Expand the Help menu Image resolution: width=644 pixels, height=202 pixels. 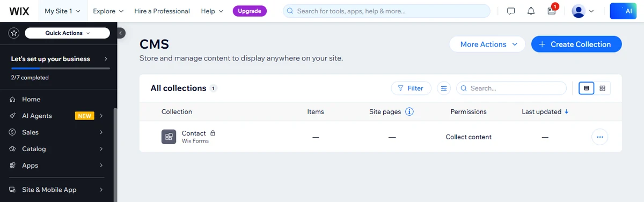212,11
